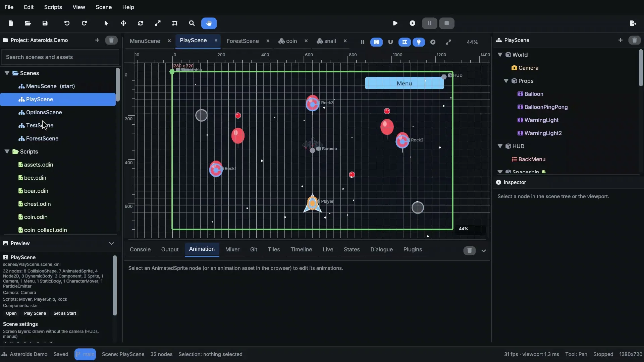Toggle the lightbulb lighting preview
This screenshot has width=644, height=362.
click(x=419, y=42)
